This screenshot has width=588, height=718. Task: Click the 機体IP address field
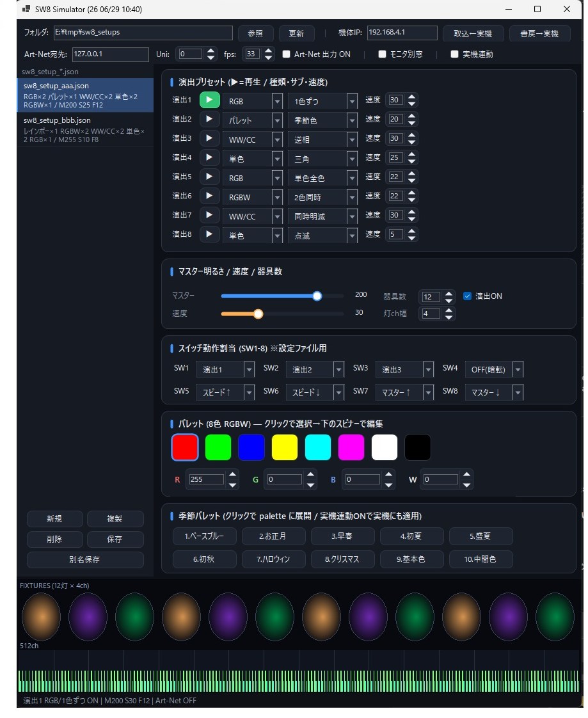click(402, 33)
